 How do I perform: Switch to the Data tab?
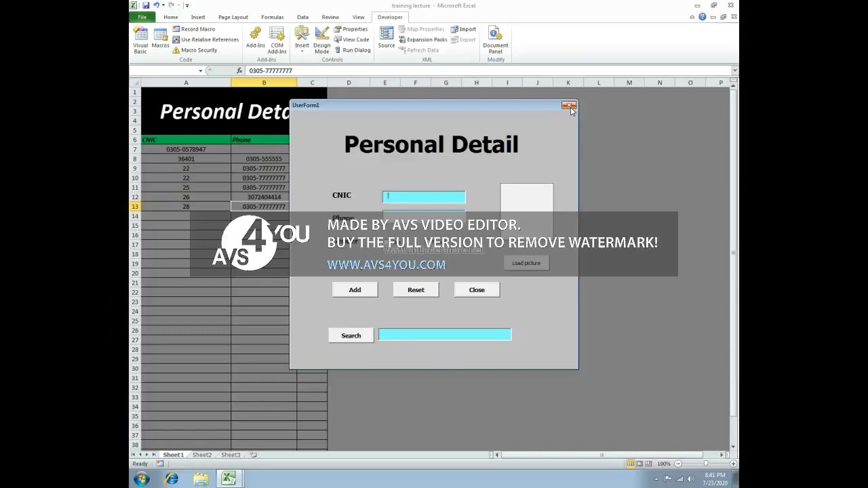303,17
